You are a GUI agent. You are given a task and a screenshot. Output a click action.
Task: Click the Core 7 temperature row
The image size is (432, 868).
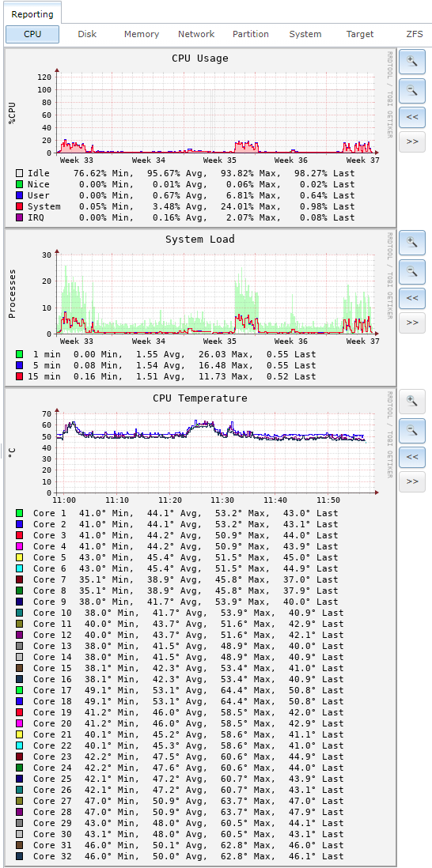point(177,579)
